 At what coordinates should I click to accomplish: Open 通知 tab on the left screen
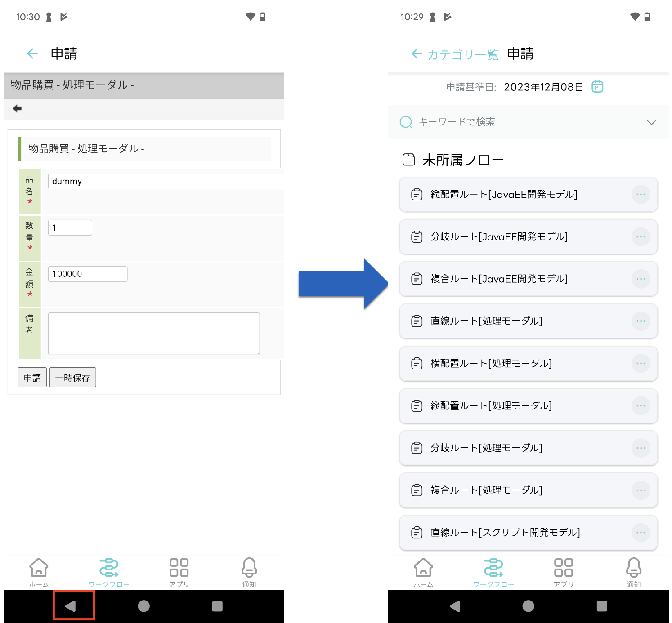pos(249,573)
